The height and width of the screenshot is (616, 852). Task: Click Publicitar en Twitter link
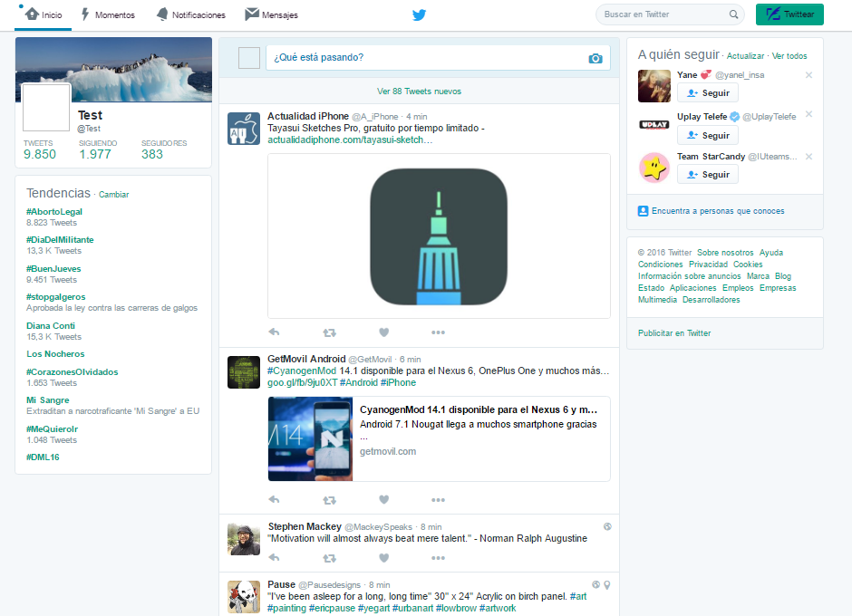pyautogui.click(x=674, y=333)
